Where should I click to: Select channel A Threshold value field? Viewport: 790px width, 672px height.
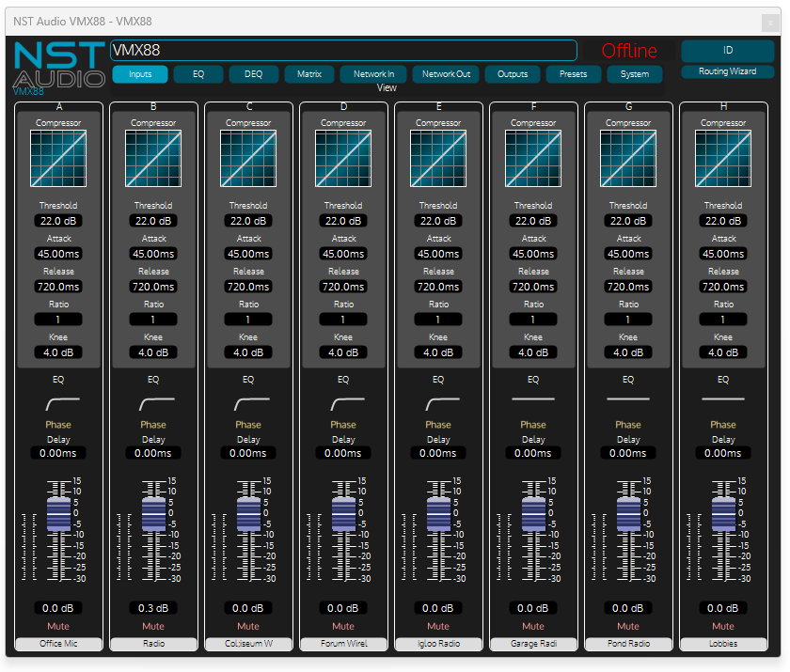[x=58, y=221]
